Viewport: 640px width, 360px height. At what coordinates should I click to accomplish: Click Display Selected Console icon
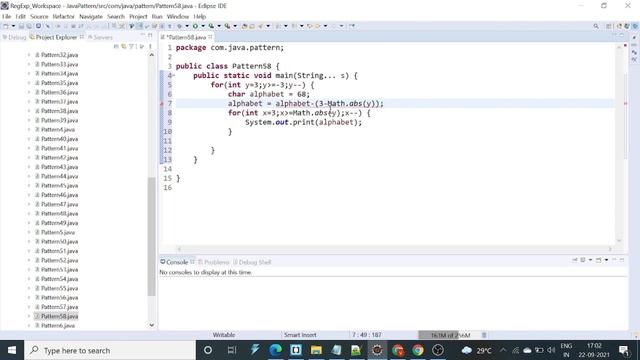584,260
